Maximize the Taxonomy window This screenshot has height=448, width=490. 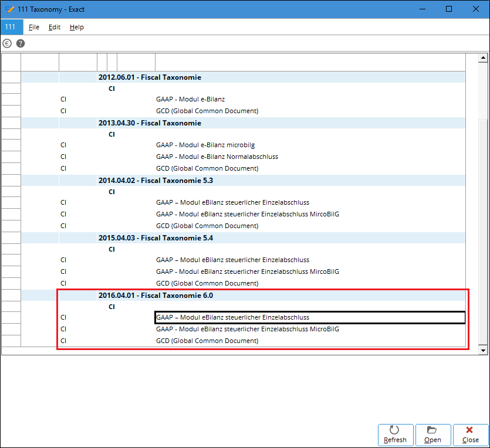tap(449, 9)
